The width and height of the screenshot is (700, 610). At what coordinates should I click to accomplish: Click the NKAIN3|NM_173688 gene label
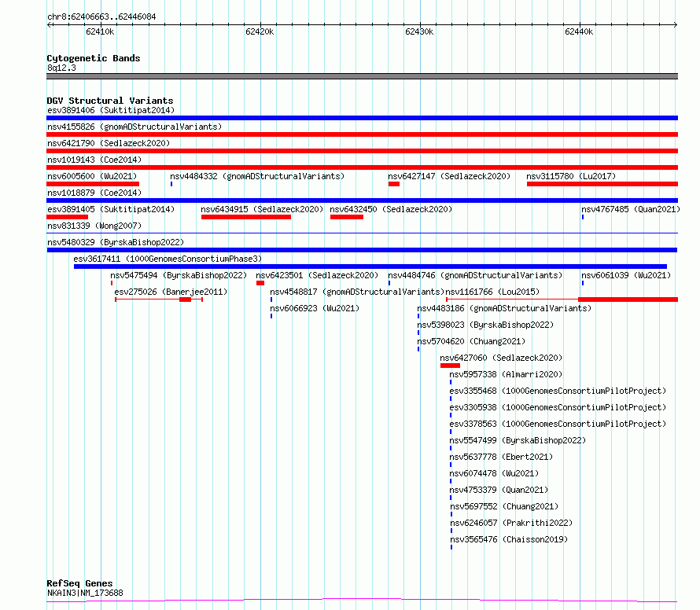tap(85, 593)
